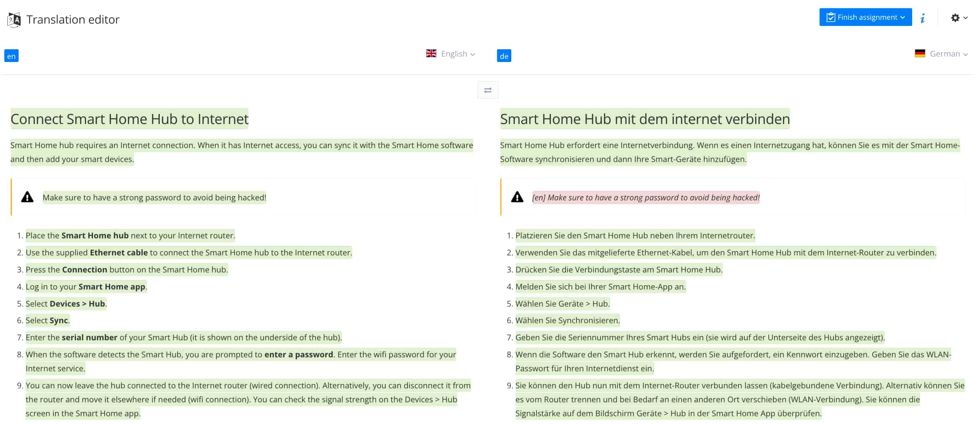980x424 pixels.
Task: Click the warning icon in English note
Action: pyautogui.click(x=27, y=197)
